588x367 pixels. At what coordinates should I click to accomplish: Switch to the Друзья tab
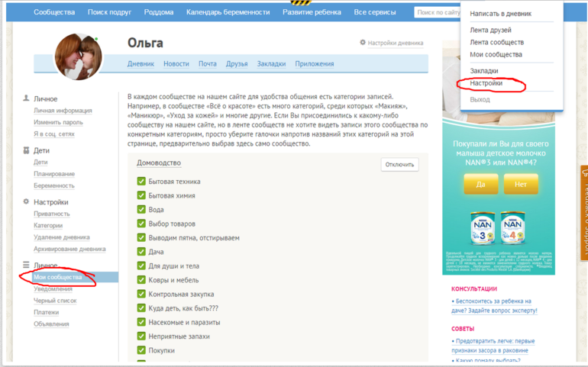pos(237,64)
